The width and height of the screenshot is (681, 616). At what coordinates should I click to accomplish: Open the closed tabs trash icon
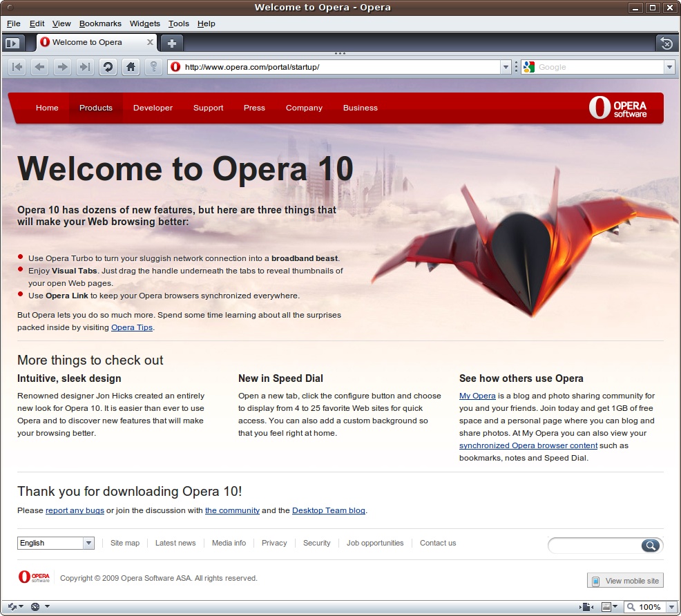coord(665,42)
